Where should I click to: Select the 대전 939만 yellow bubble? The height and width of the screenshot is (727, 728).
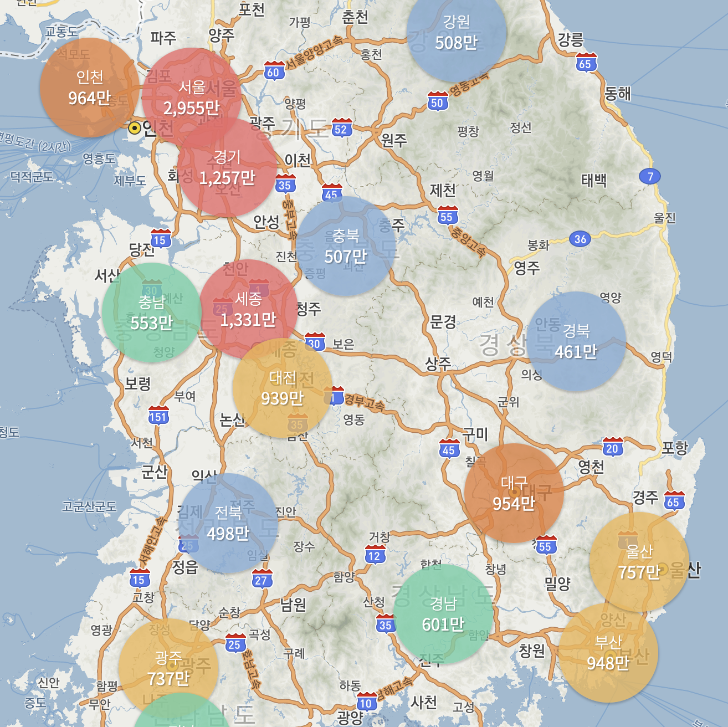point(283,388)
